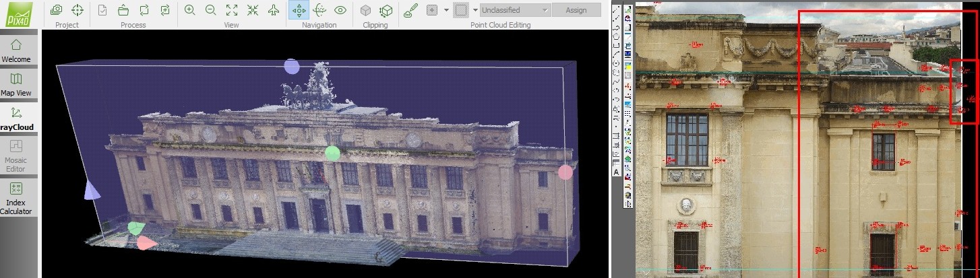
Task: Switch to Map View in sidebar
Action: coord(16,85)
